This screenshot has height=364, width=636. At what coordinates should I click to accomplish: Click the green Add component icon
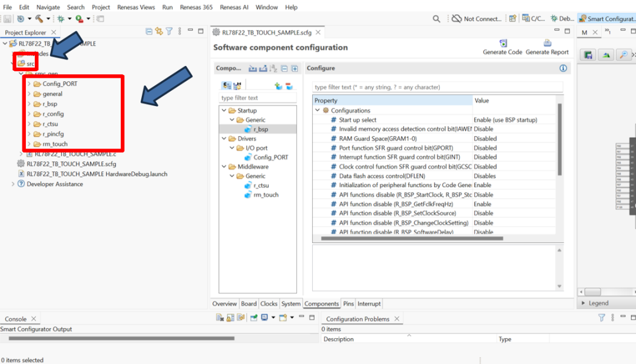278,87
